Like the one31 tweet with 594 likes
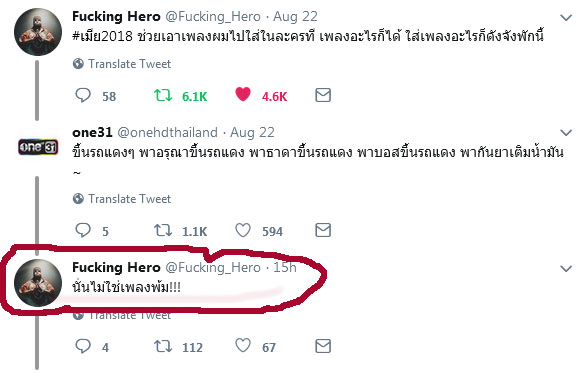580x373 pixels. point(243,230)
